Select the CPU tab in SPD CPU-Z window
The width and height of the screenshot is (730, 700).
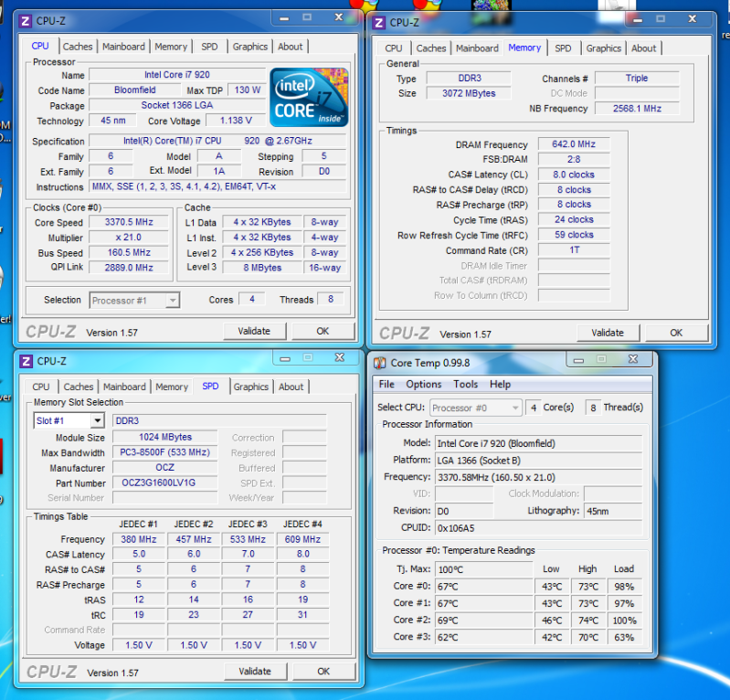[x=41, y=387]
